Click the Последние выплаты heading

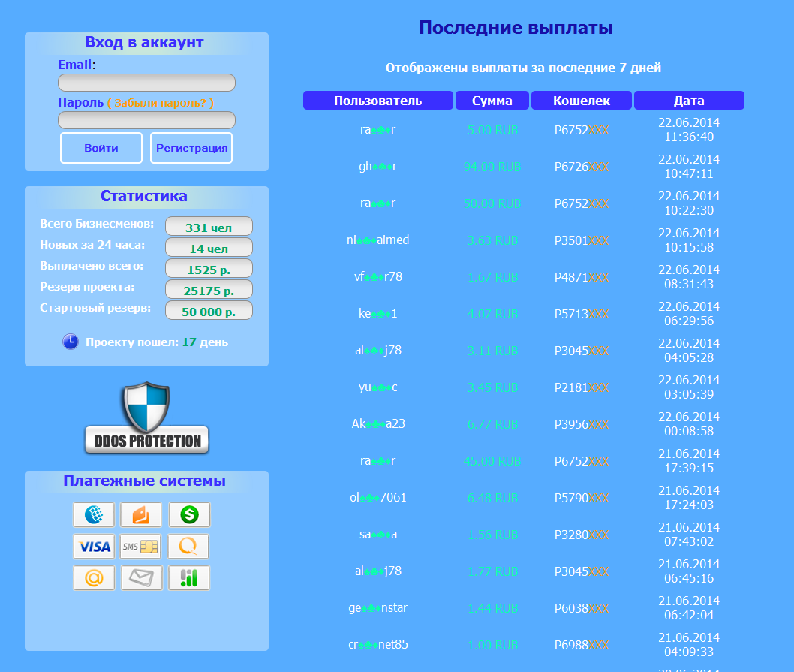(516, 27)
